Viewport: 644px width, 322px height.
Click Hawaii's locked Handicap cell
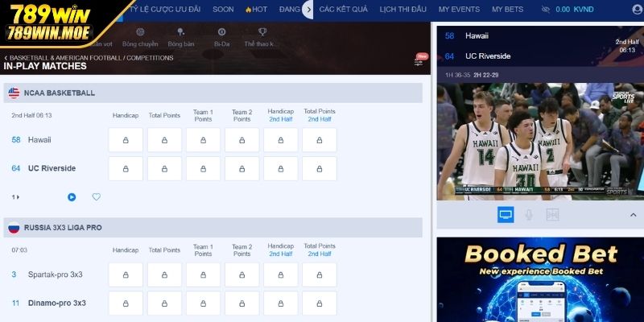(126, 140)
